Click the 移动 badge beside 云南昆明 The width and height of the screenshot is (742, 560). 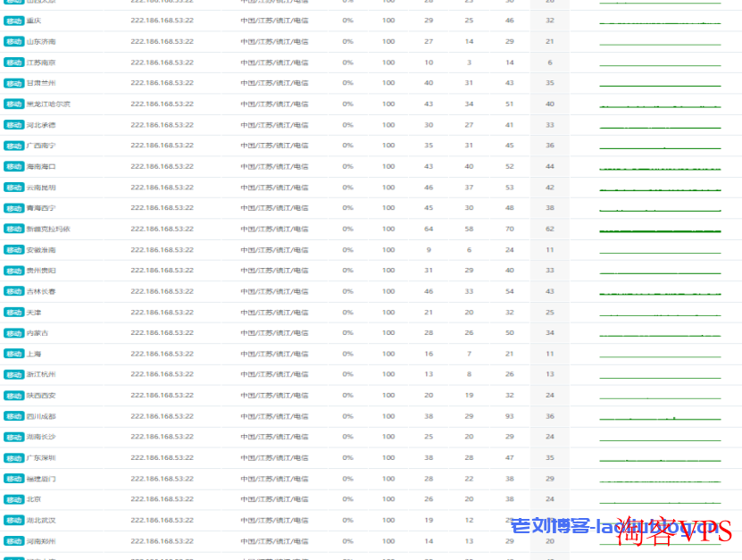[13, 188]
